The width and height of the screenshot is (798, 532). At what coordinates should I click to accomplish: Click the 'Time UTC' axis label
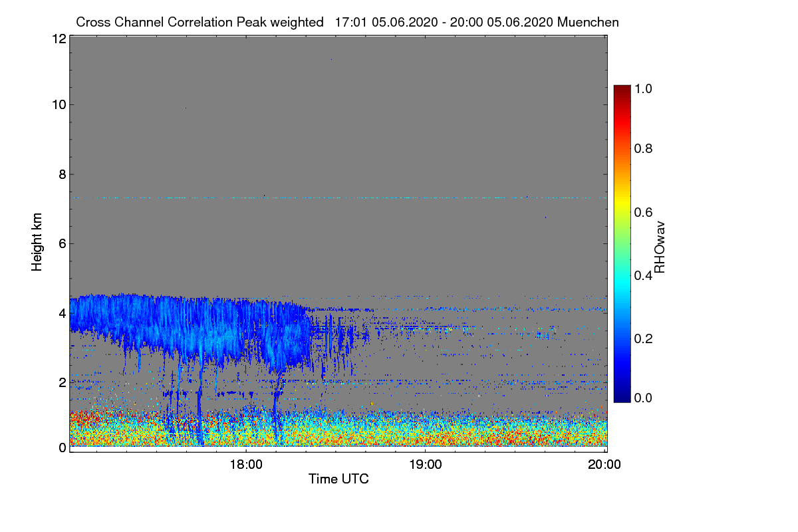pyautogui.click(x=338, y=479)
